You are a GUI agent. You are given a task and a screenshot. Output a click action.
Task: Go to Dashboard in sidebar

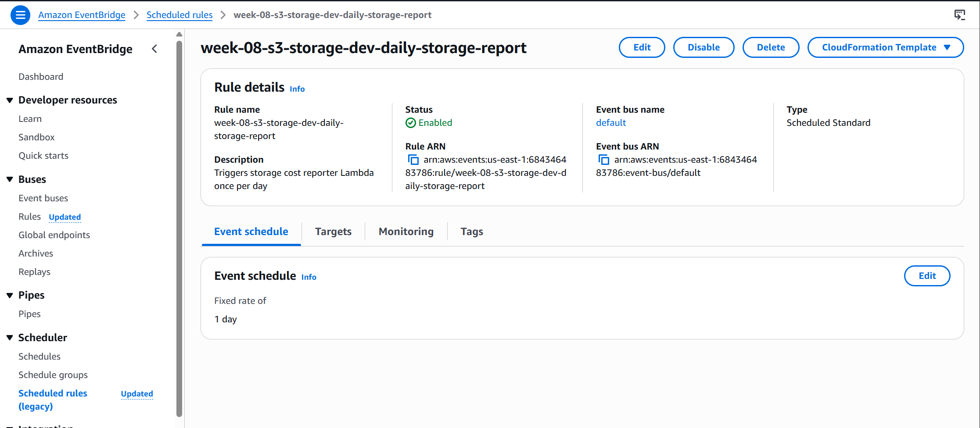[41, 77]
